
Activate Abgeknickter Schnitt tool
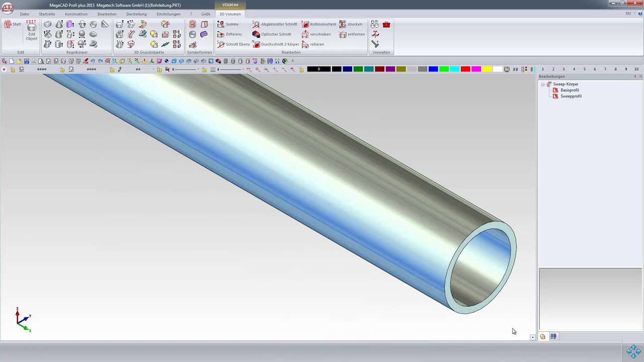click(x=275, y=24)
